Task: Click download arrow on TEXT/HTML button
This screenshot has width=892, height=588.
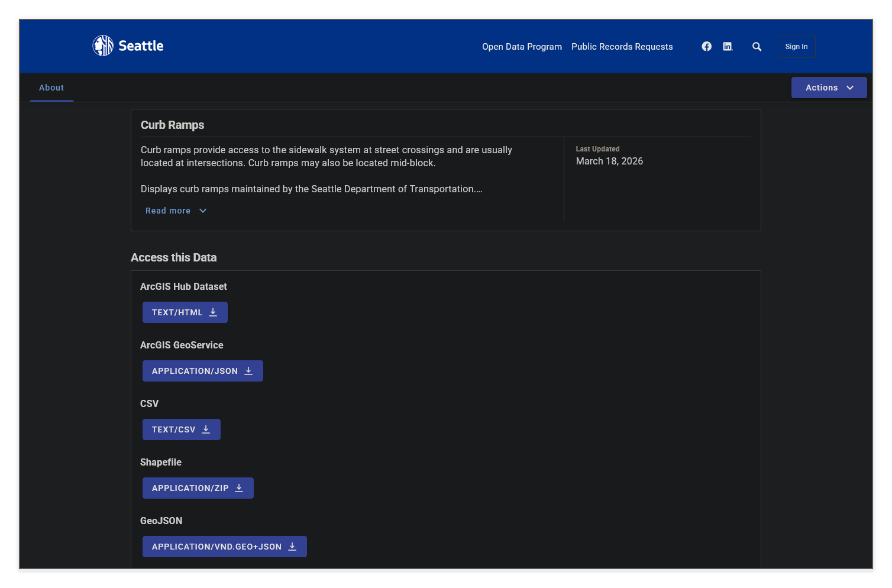Action: [213, 312]
